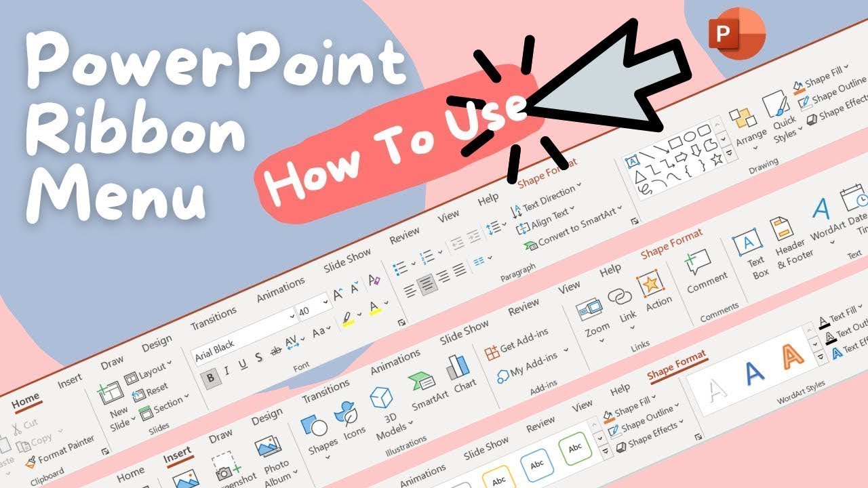Open the Section dropdown
The width and height of the screenshot is (868, 488).
[x=164, y=407]
